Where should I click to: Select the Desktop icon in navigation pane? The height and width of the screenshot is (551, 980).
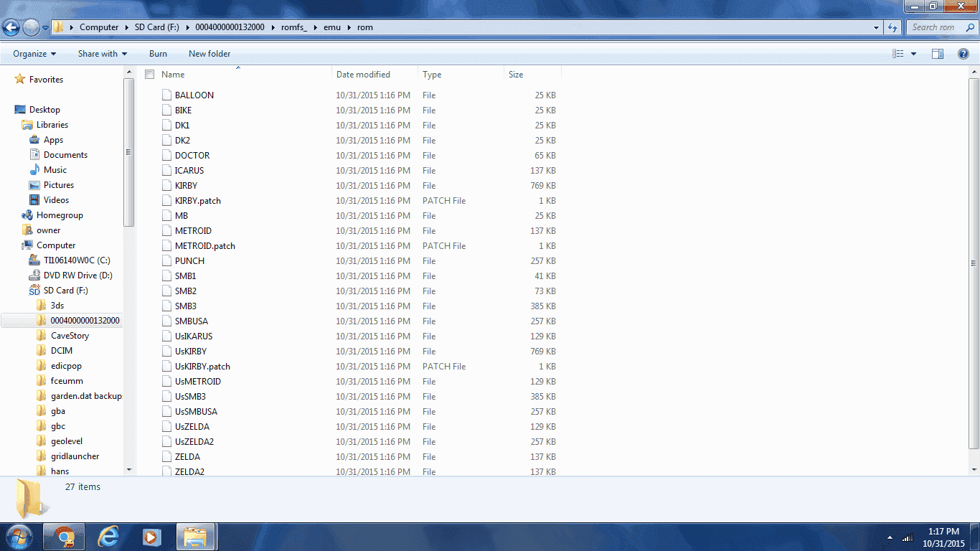20,110
